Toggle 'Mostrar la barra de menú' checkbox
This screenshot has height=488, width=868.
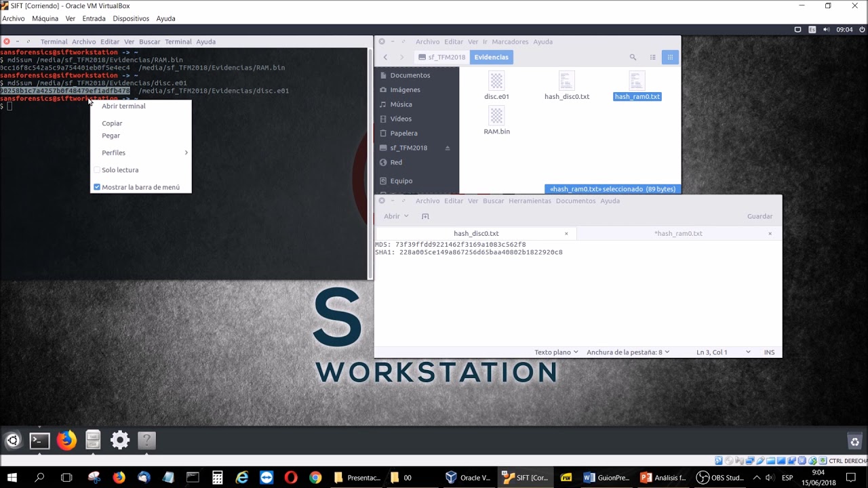97,187
